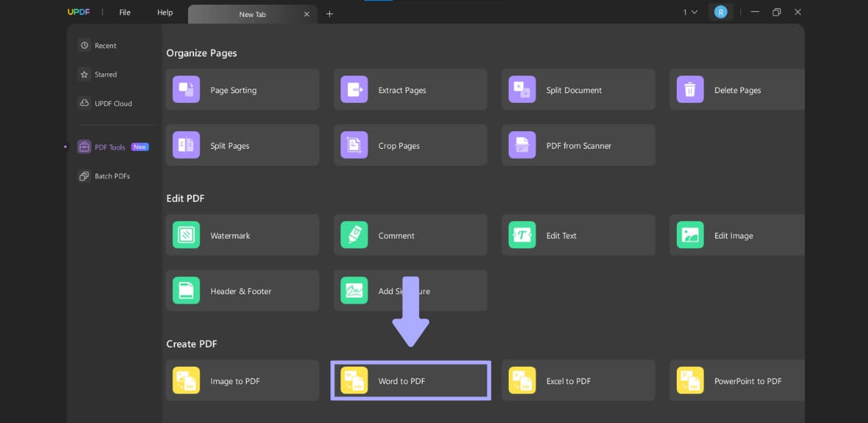Click the Recent clock icon in sidebar

click(x=85, y=45)
